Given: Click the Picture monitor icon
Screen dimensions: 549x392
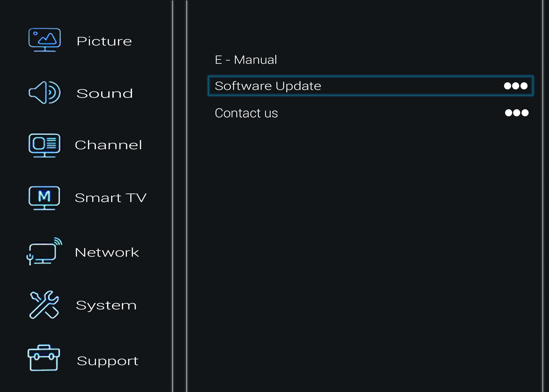Looking at the screenshot, I should point(44,40).
